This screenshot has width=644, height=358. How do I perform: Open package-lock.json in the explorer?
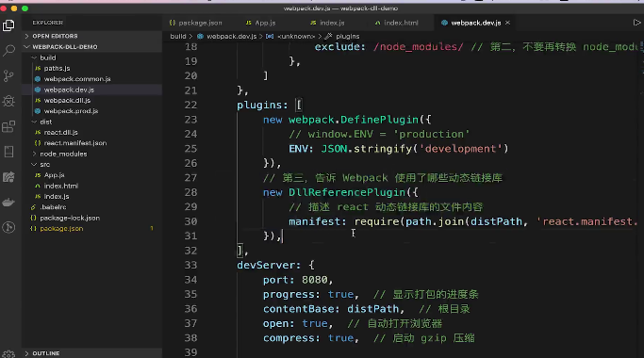click(70, 218)
